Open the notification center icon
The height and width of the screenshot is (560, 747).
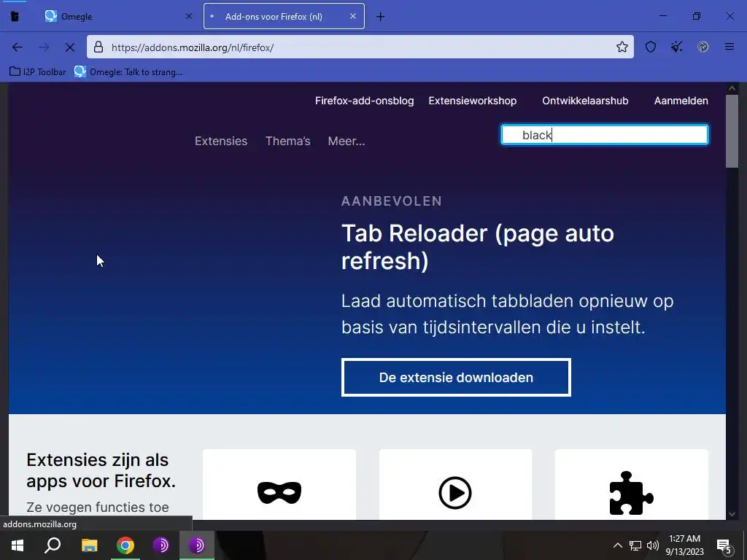tap(724, 545)
